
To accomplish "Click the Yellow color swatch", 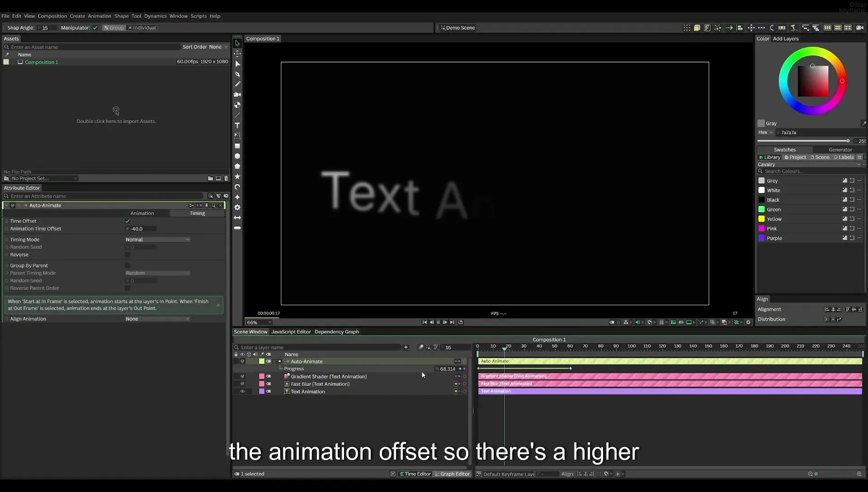I will click(x=761, y=219).
